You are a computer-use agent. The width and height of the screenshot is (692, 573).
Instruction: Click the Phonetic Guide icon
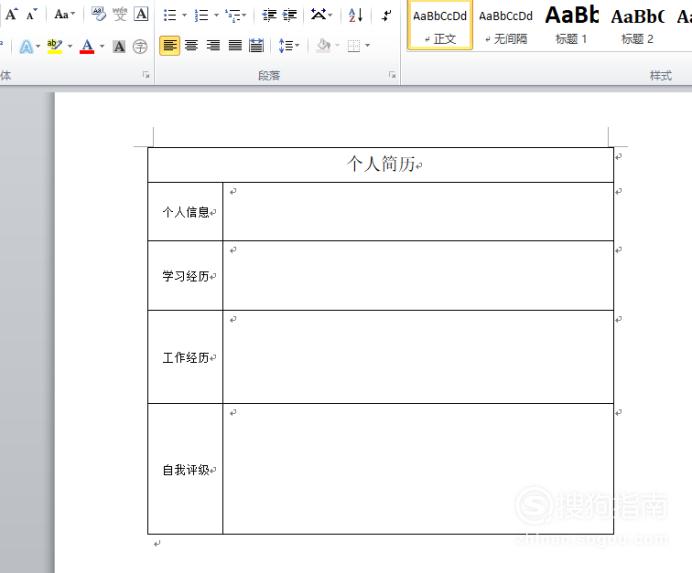pyautogui.click(x=120, y=15)
